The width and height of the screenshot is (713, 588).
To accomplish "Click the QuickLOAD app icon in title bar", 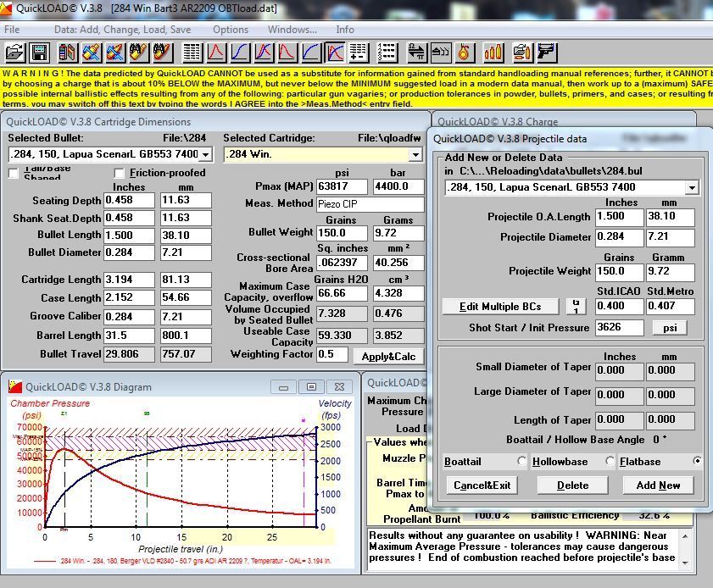I will pyautogui.click(x=5, y=8).
